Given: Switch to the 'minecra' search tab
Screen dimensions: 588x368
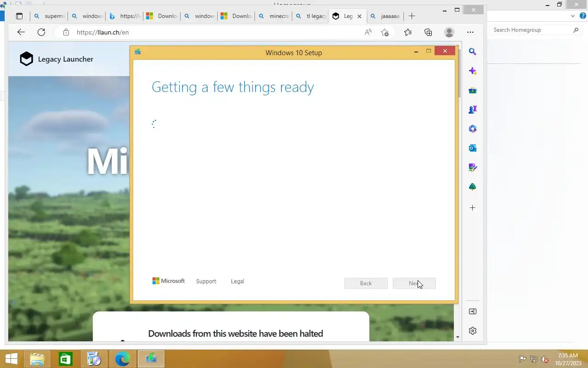Looking at the screenshot, I should 274,16.
